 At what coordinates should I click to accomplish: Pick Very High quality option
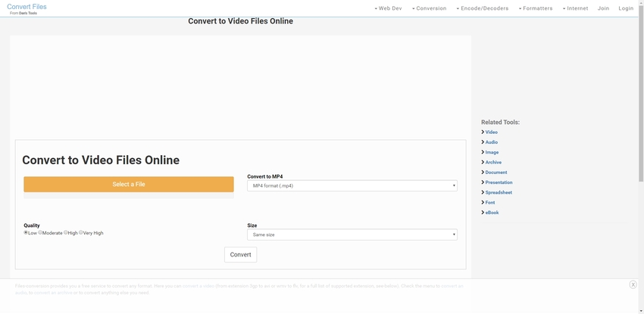click(x=81, y=232)
